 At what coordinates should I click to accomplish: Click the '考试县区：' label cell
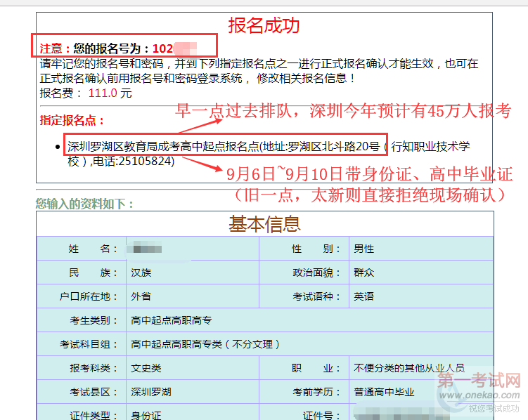coord(82,392)
